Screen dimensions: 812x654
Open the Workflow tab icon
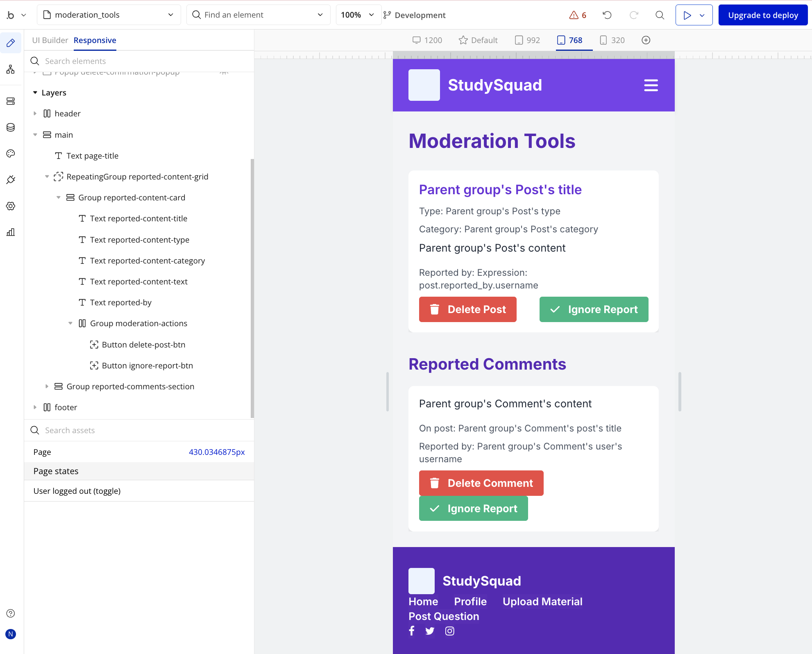click(x=11, y=69)
